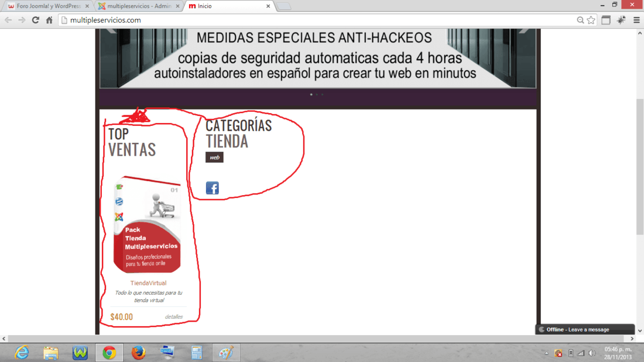644x362 pixels.
Task: Click the vertical scrollbar thumb
Action: (639, 166)
